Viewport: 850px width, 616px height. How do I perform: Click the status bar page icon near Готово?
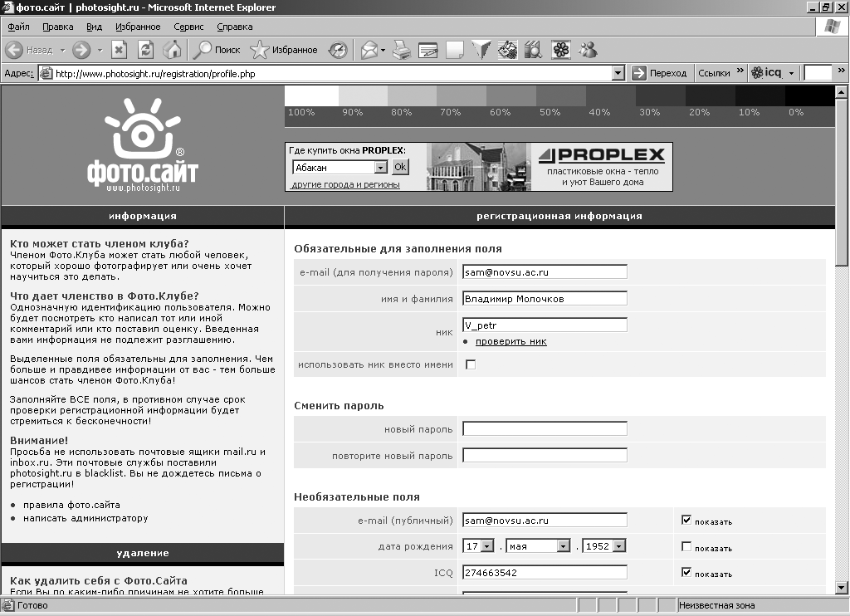(x=8, y=605)
